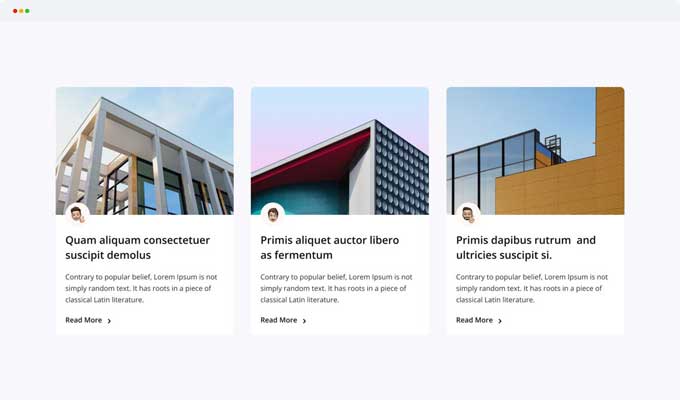Click chevron arrow beside second Read More
This screenshot has height=400, width=680.
(x=304, y=321)
